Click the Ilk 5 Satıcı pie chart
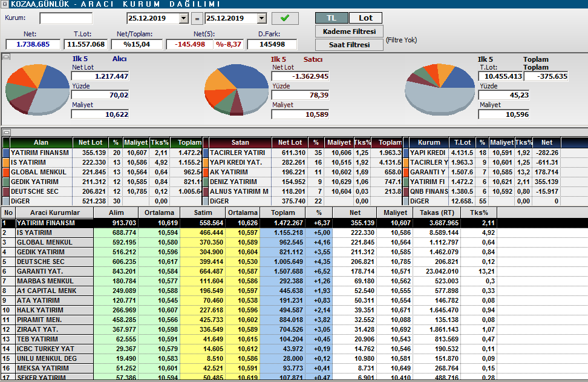This screenshot has width=588, height=382. [237, 90]
